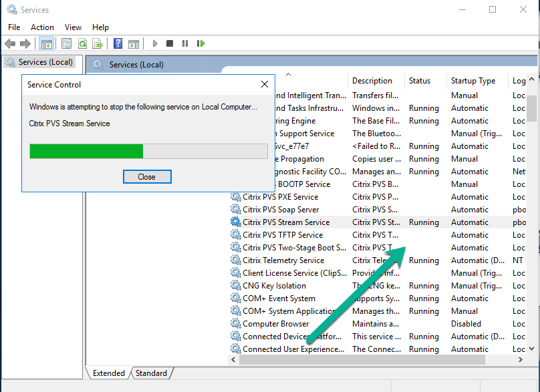
Task: Click 'The Bluetoo...' description cell
Action: [x=376, y=133]
